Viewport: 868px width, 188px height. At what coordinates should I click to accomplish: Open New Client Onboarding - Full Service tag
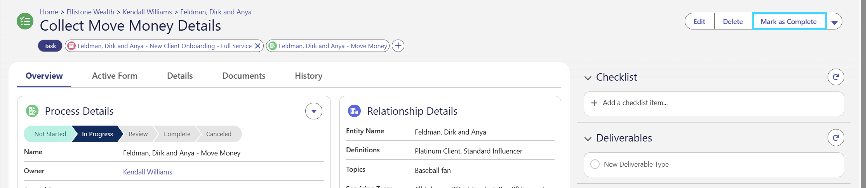(x=165, y=46)
